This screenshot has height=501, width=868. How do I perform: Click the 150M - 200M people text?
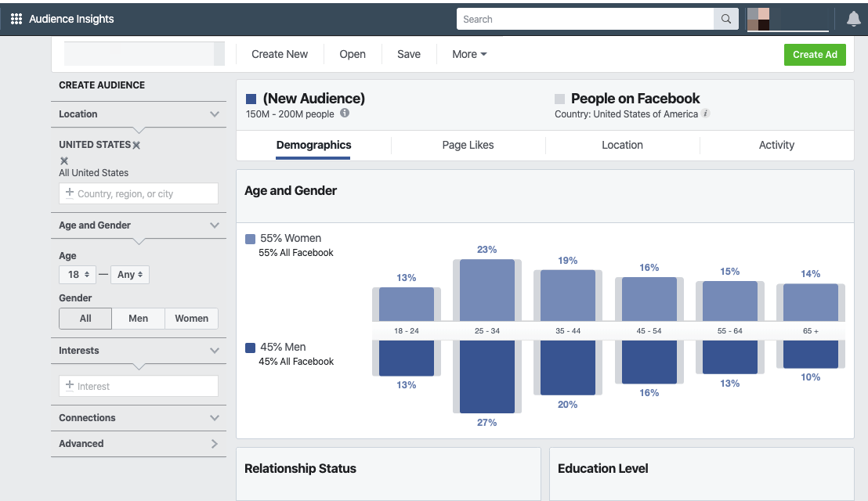(x=290, y=114)
